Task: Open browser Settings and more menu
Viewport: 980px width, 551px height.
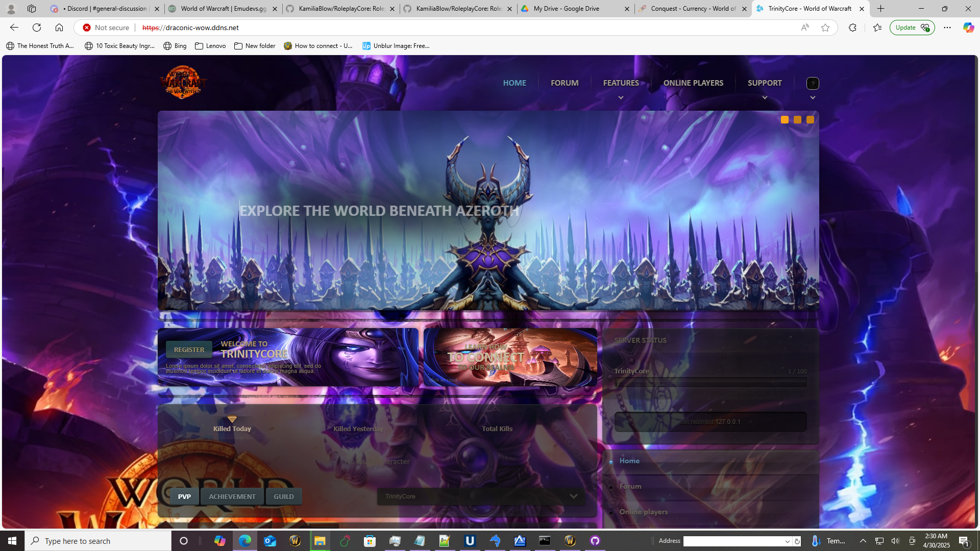Action: click(947, 28)
